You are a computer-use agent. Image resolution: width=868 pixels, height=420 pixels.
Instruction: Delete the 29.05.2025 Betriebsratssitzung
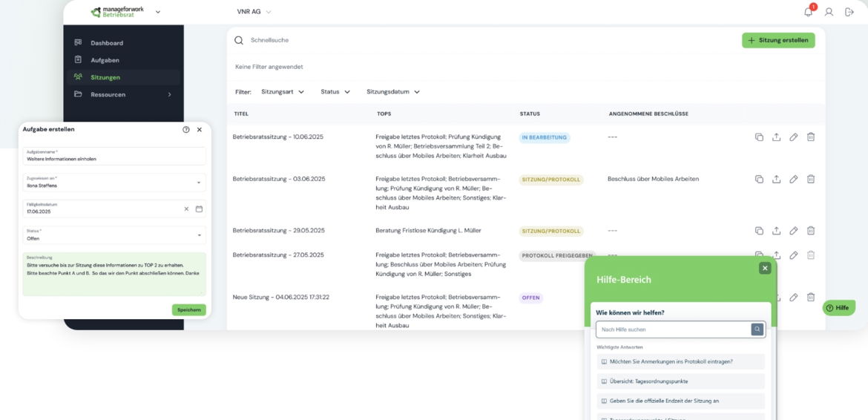(810, 231)
